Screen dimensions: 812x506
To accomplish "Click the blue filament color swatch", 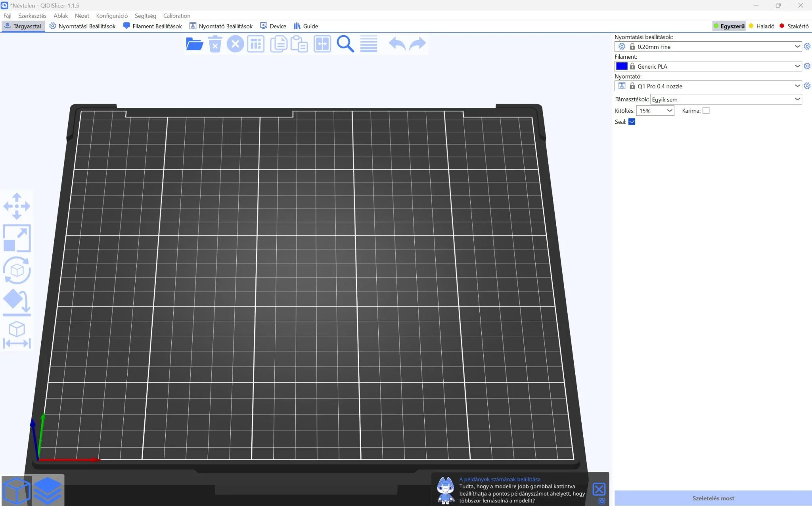I will click(x=622, y=66).
